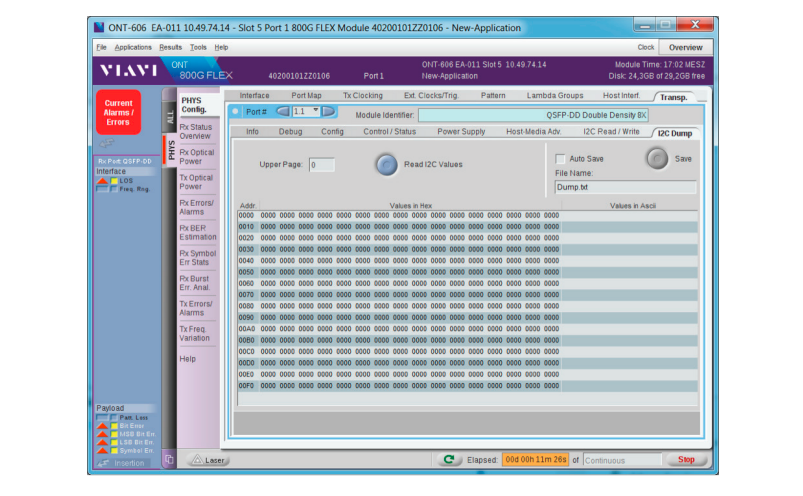The image size is (803, 496).
Task: Switch to the Interface tab
Action: coord(255,96)
